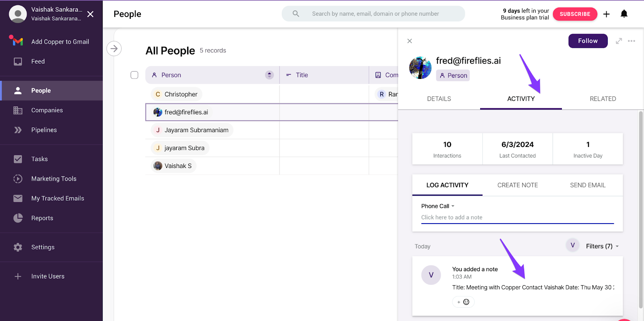The width and height of the screenshot is (644, 321).
Task: Expand the record panel to full view
Action: point(619,41)
